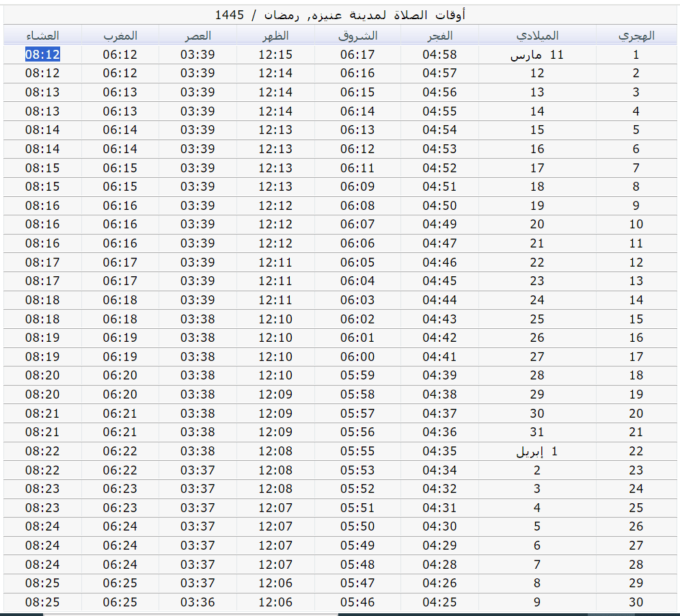
Task: Click the العشاء column header
Action: click(x=42, y=36)
